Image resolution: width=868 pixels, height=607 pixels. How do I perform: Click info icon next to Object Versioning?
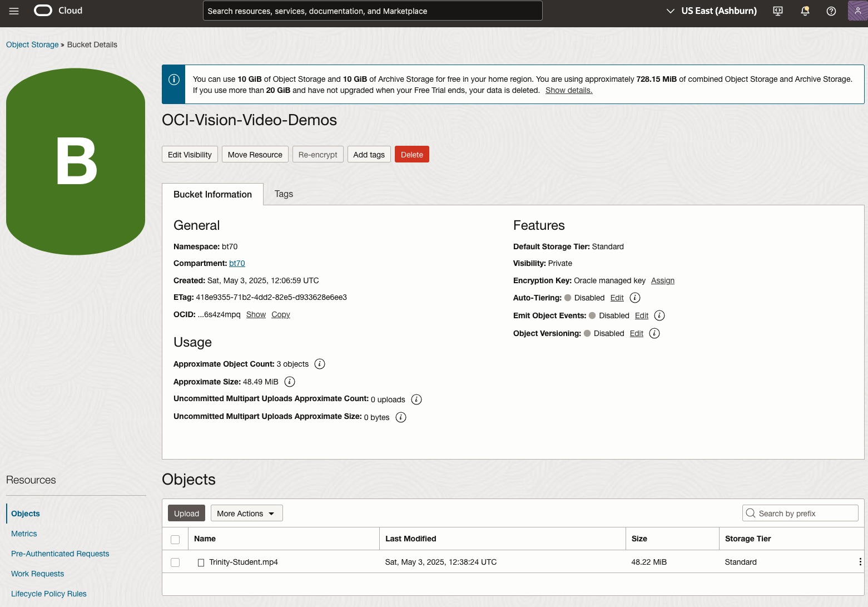coord(654,333)
